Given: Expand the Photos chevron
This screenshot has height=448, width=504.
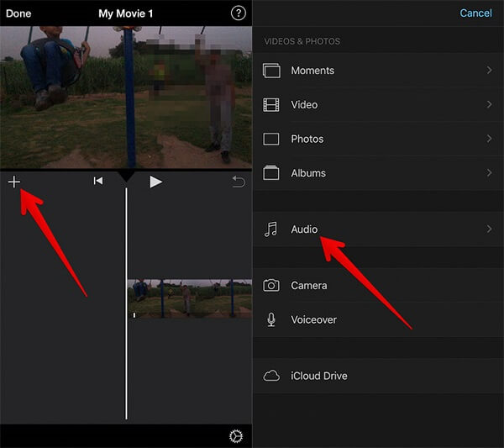Looking at the screenshot, I should [x=489, y=139].
